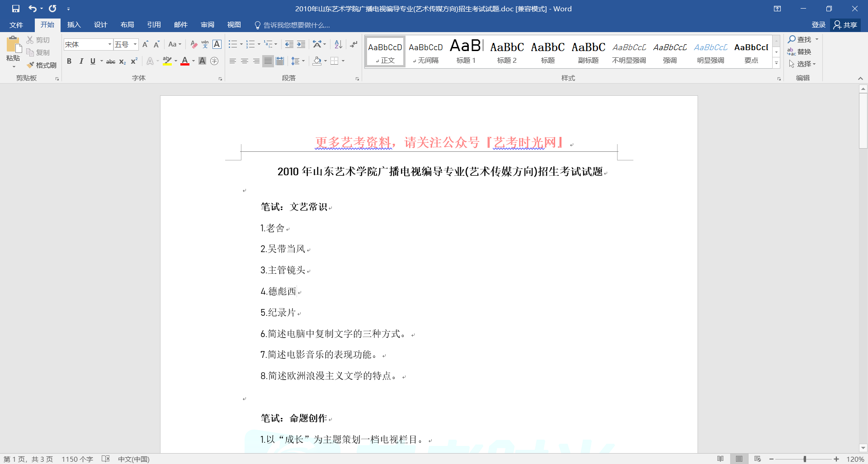Click the Clear Formatting eraser icon
This screenshot has width=868, height=464.
pos(193,44)
